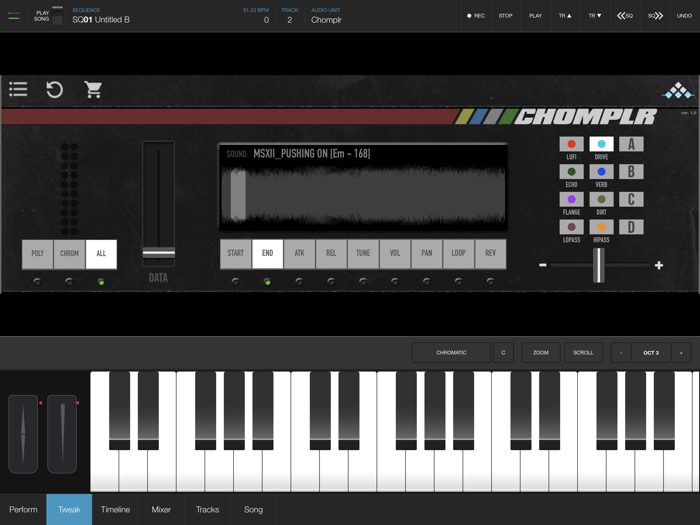Click the circular reset arrow icon
The width and height of the screenshot is (700, 525).
tap(54, 89)
